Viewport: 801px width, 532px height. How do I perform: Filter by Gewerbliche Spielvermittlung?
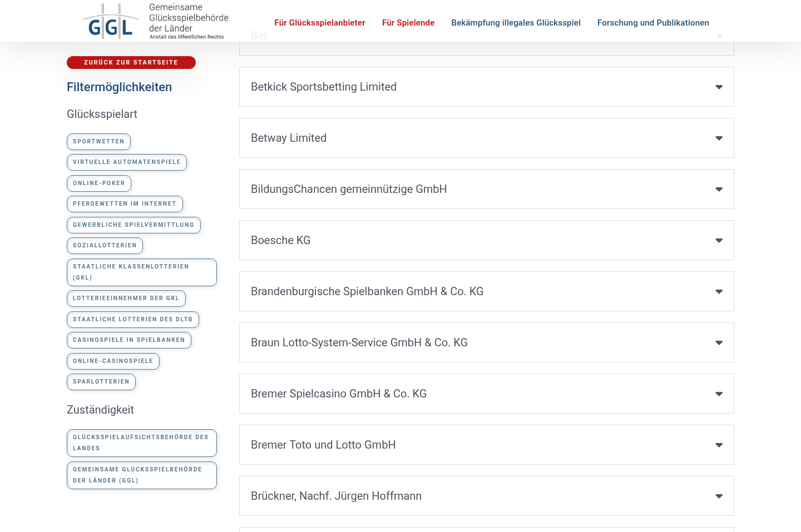click(x=133, y=225)
